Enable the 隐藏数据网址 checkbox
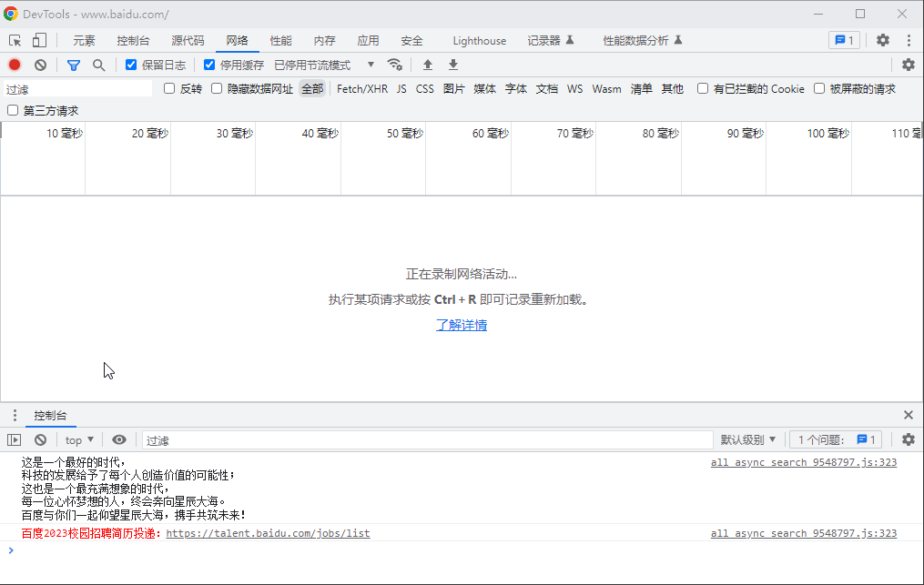This screenshot has height=585, width=924. tap(217, 88)
